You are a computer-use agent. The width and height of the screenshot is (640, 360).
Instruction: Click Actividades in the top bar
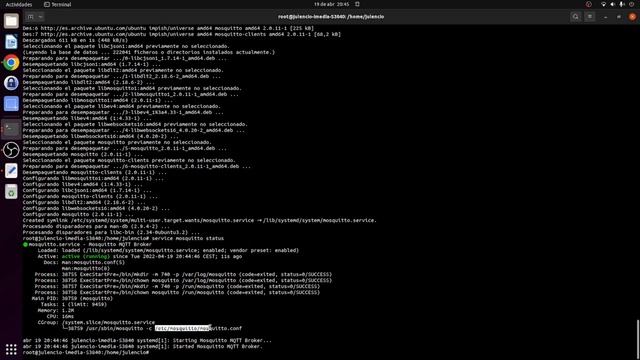(x=19, y=4)
